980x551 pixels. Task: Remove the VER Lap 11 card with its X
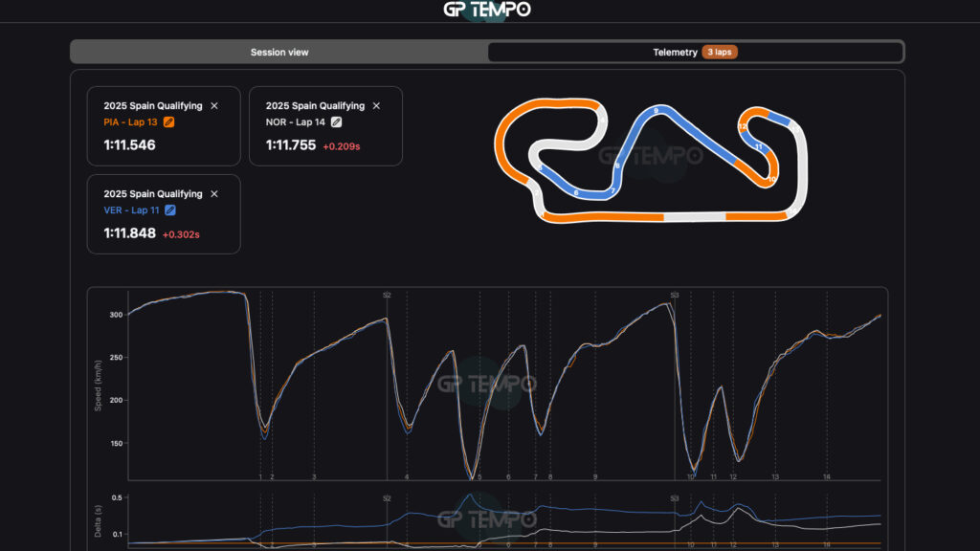(x=214, y=194)
